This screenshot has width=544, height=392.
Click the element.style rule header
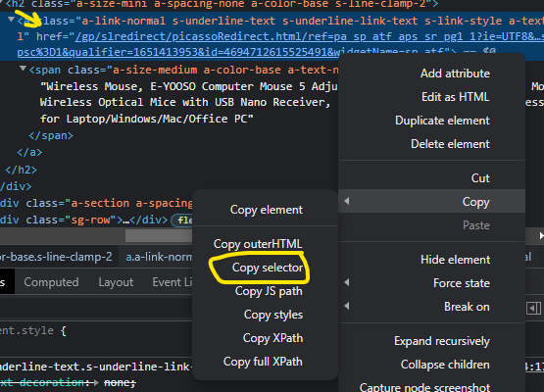(33, 330)
